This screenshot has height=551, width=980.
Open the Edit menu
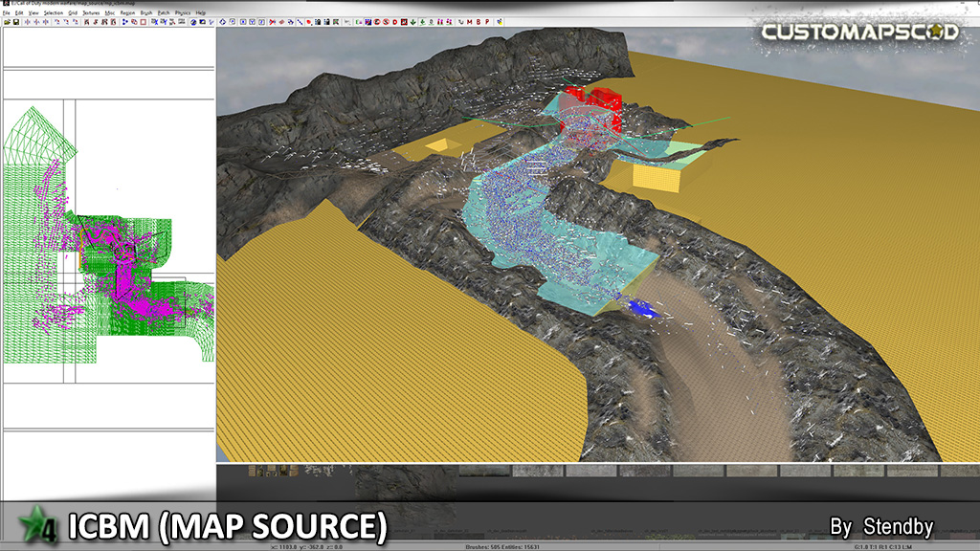coord(19,12)
